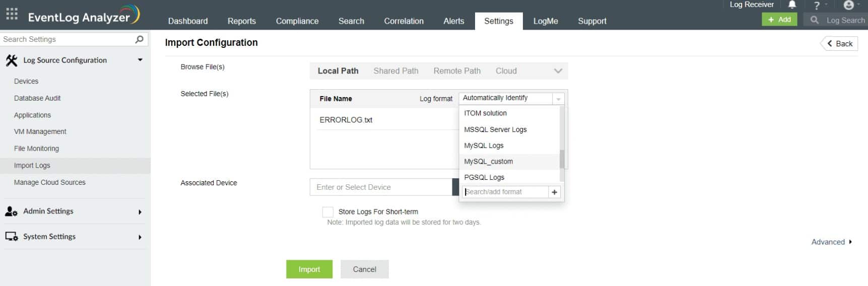Open the Log Receiver link
The image size is (868, 286).
[752, 5]
